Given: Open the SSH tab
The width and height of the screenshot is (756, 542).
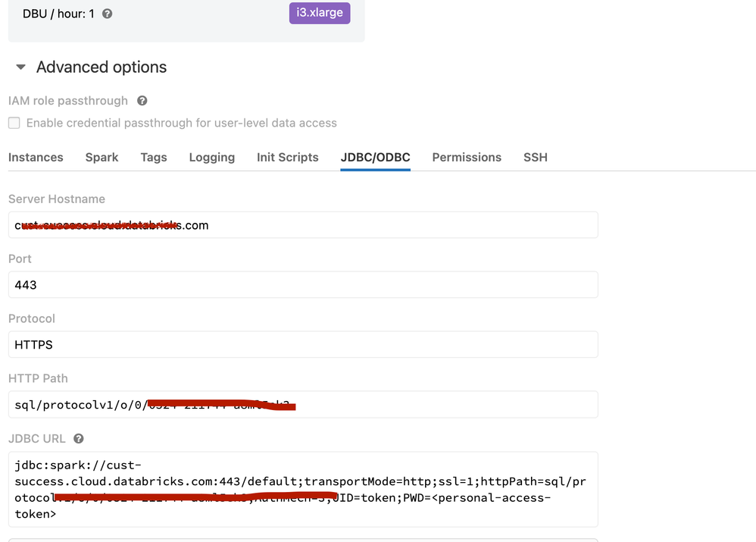Looking at the screenshot, I should (535, 158).
